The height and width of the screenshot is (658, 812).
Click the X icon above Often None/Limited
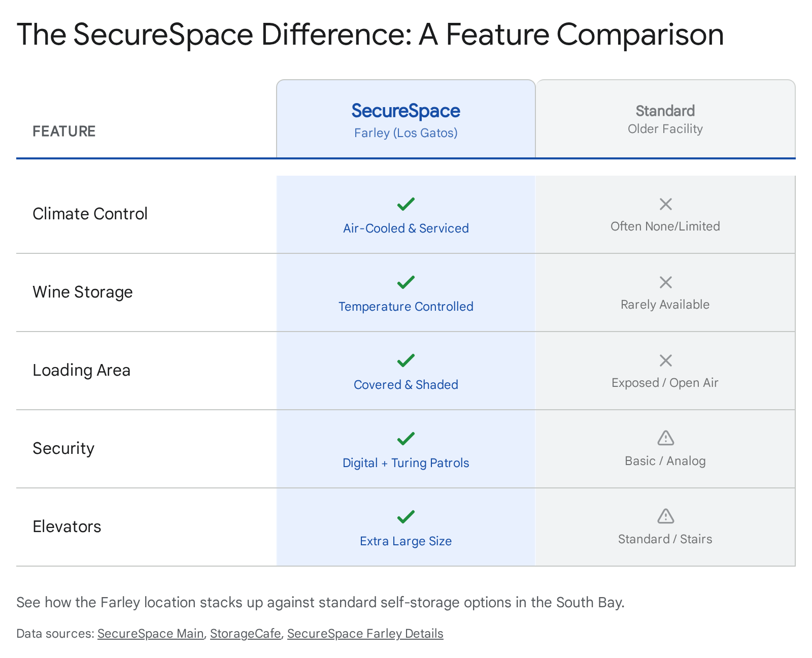click(665, 204)
